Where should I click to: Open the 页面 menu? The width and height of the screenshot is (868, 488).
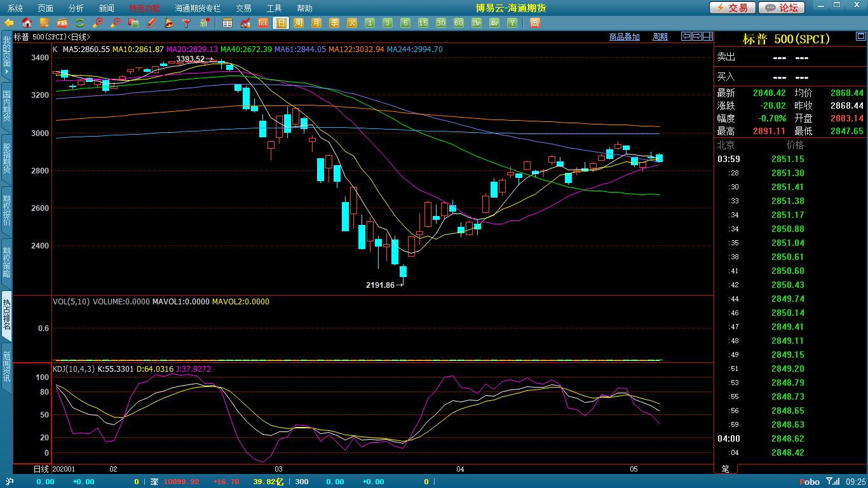point(46,8)
